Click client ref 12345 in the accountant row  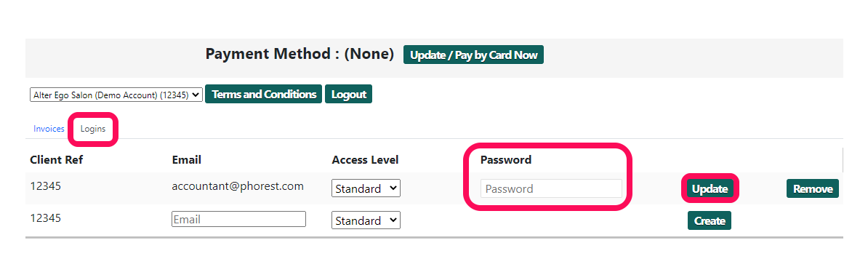point(45,186)
